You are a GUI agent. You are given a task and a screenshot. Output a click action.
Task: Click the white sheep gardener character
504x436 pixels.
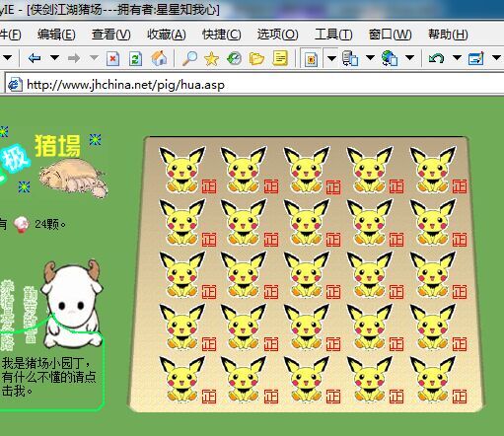coord(73,303)
